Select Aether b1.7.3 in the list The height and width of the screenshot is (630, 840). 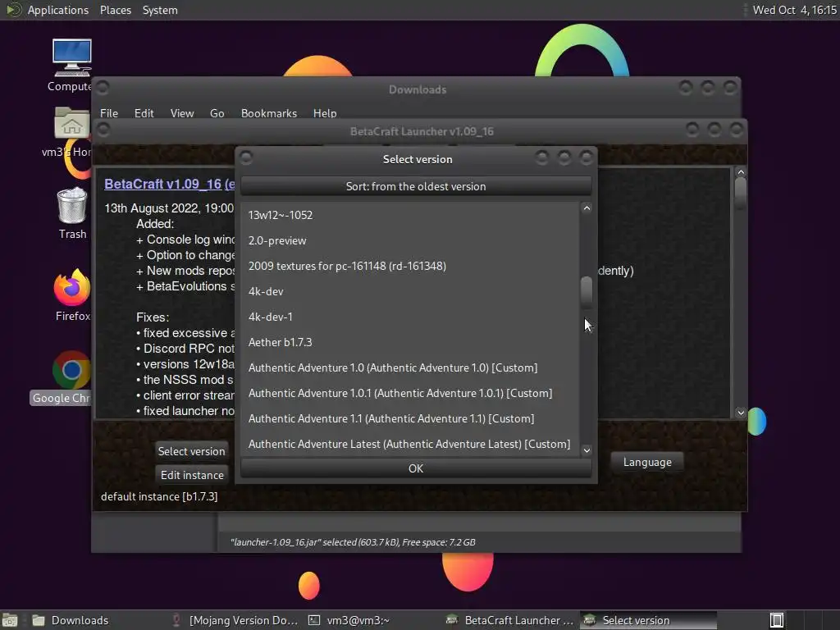click(410, 342)
